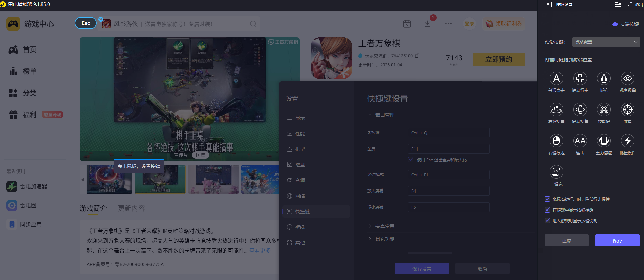Switch to the 游戏简介 tab
The height and width of the screenshot is (280, 644).
pos(93,208)
